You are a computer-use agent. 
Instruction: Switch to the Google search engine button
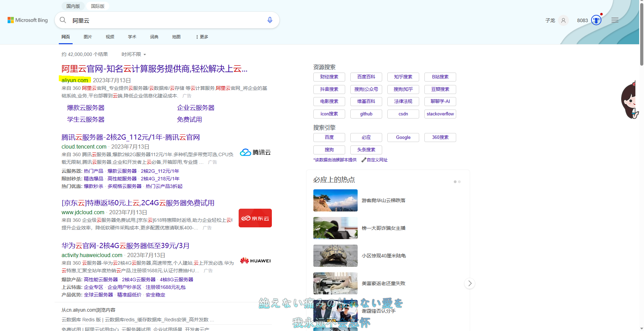[x=403, y=138]
